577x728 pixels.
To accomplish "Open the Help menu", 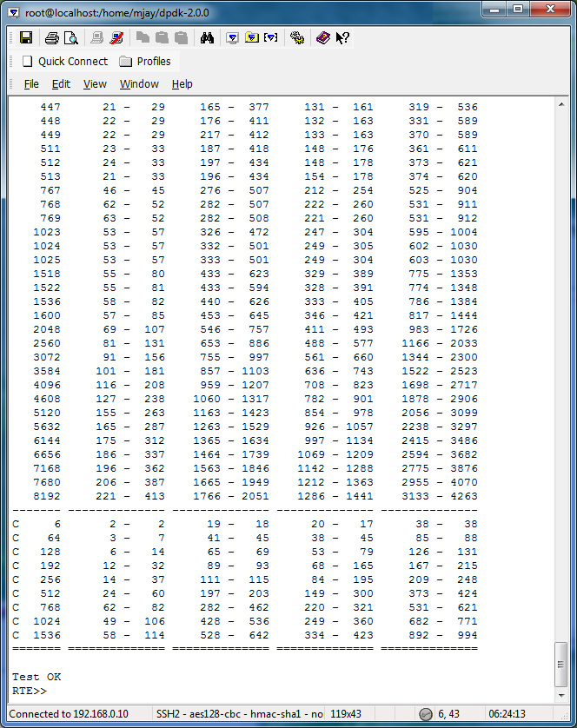I will coord(182,84).
